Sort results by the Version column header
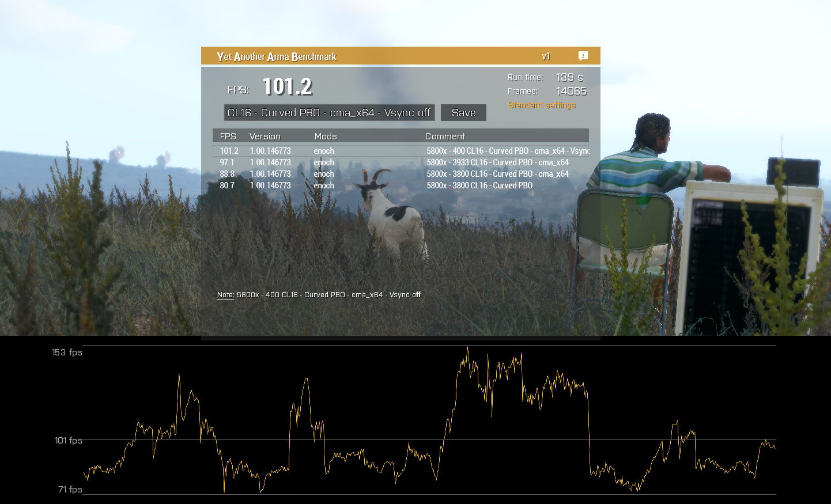The width and height of the screenshot is (831, 504). pyautogui.click(x=265, y=136)
